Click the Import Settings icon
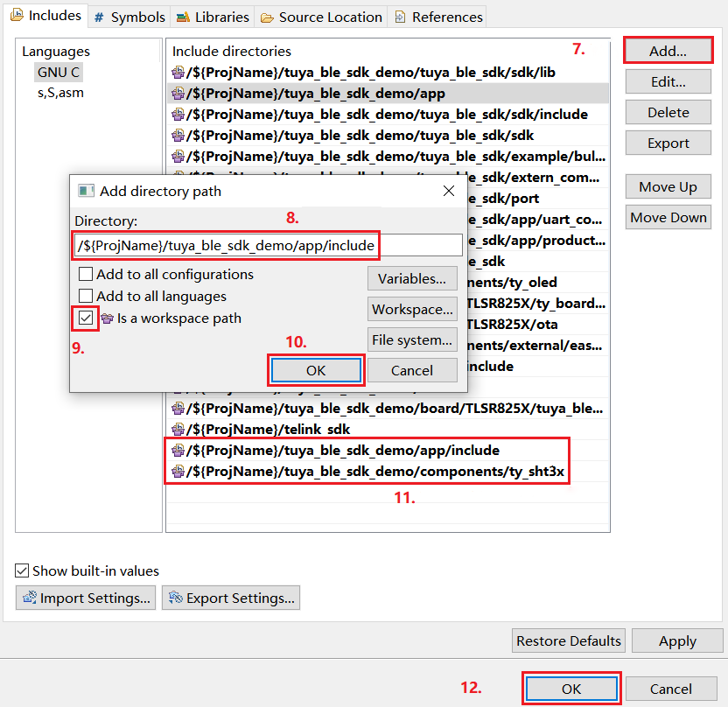 pyautogui.click(x=29, y=597)
